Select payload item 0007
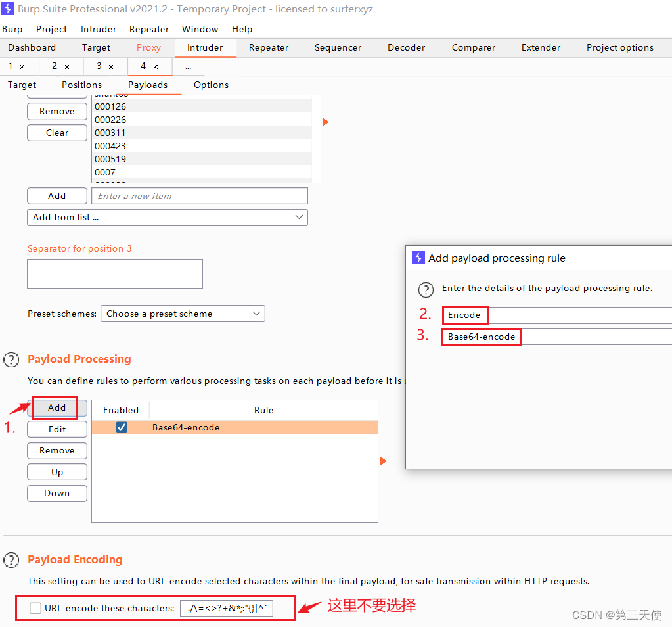 point(202,172)
